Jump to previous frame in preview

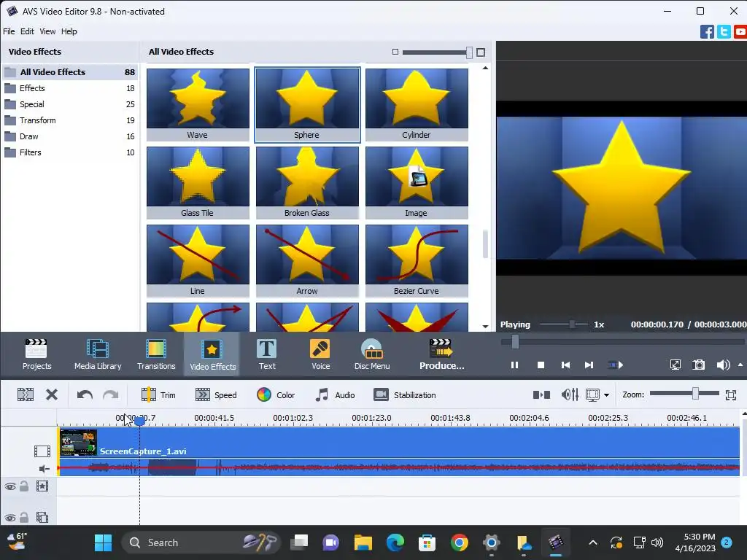coord(565,365)
